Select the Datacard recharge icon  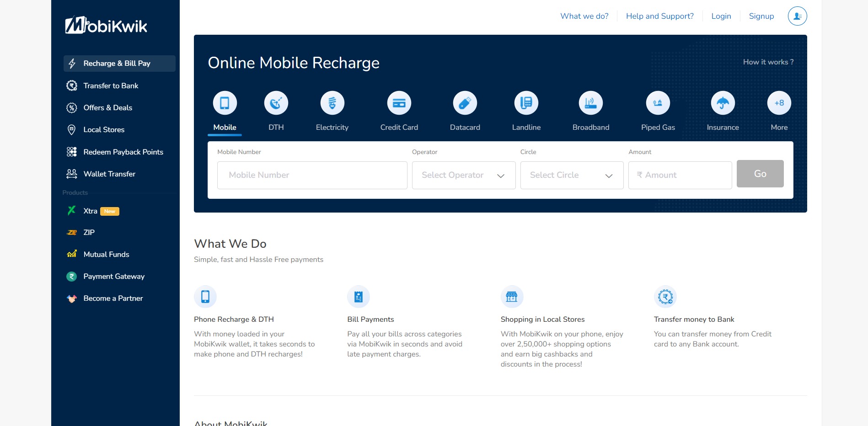point(465,103)
